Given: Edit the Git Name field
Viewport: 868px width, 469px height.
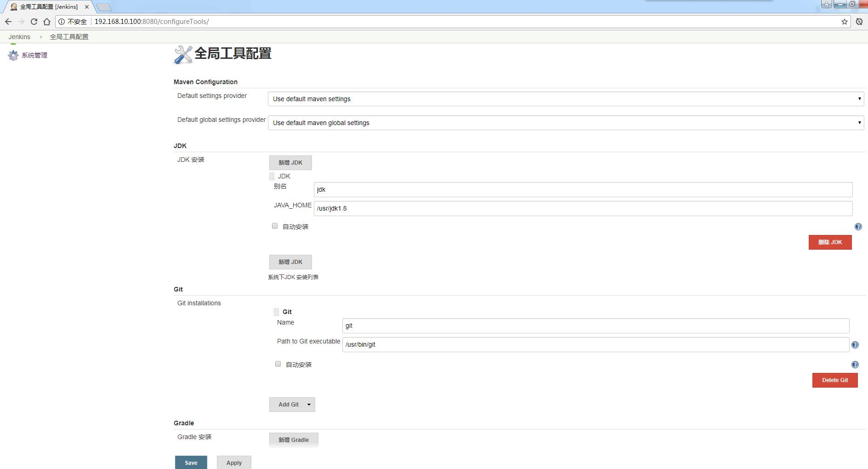Looking at the screenshot, I should [596, 326].
